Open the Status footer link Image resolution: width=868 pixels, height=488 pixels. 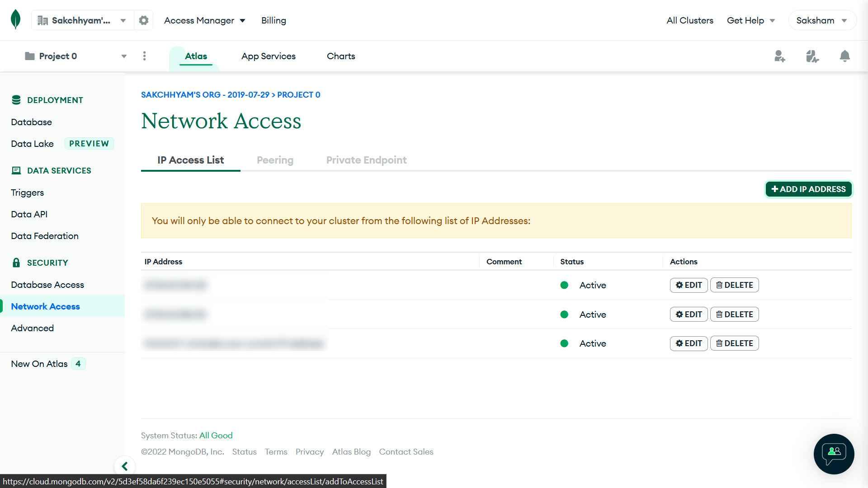(x=244, y=452)
